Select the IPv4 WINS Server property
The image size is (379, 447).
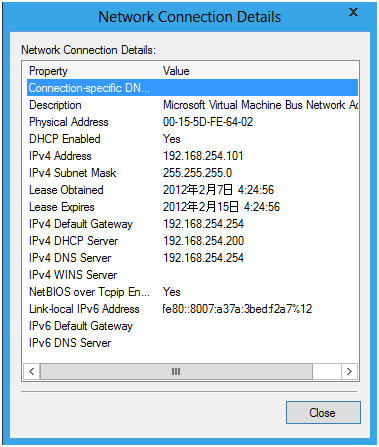point(73,275)
